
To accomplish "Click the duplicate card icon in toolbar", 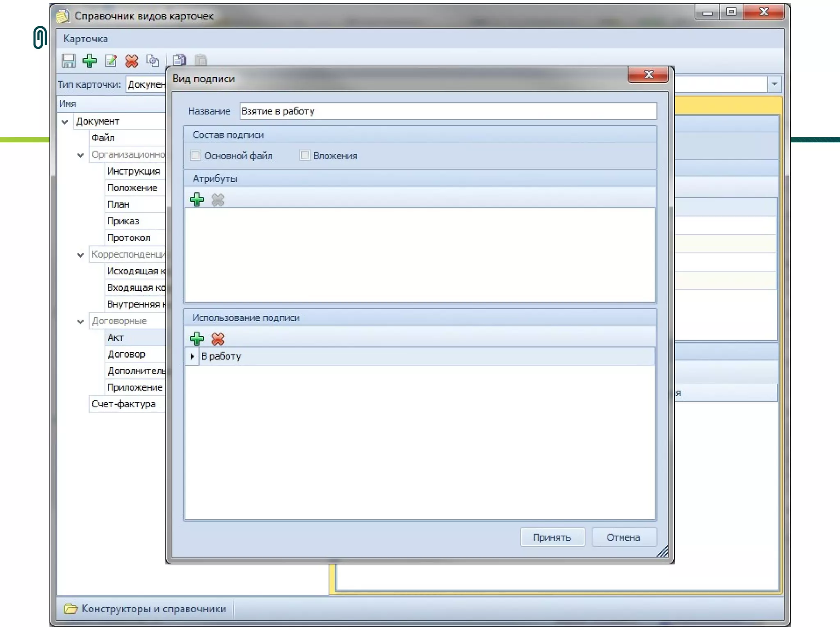I will pyautogui.click(x=153, y=61).
